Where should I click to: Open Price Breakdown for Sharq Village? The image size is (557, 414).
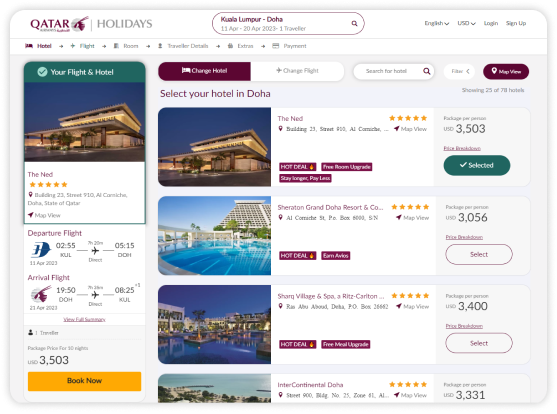pyautogui.click(x=464, y=326)
